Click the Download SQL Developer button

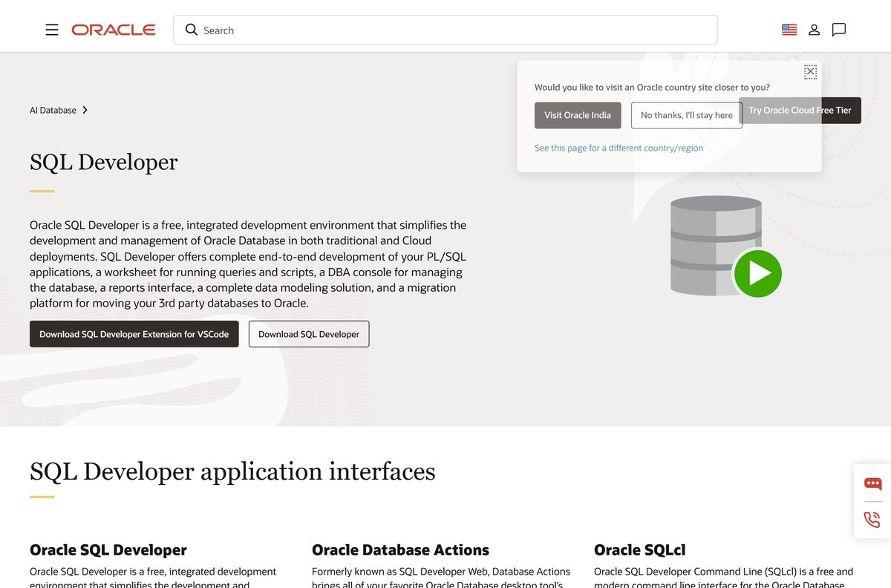click(x=309, y=334)
